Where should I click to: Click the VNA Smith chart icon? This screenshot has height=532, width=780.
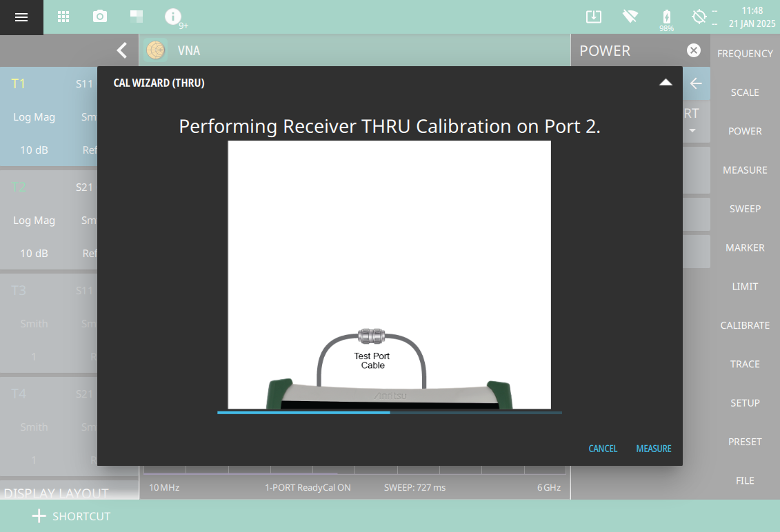[x=156, y=50]
